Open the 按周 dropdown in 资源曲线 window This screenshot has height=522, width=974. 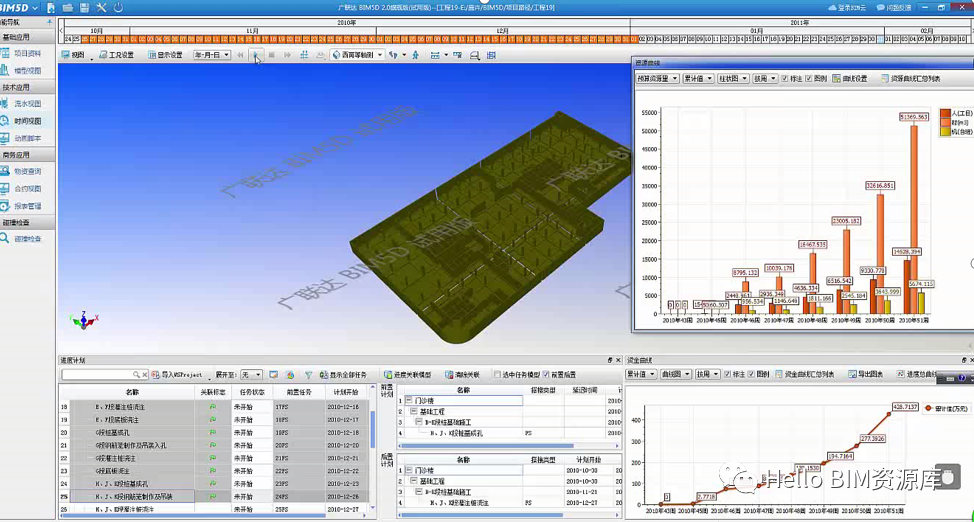coord(765,79)
